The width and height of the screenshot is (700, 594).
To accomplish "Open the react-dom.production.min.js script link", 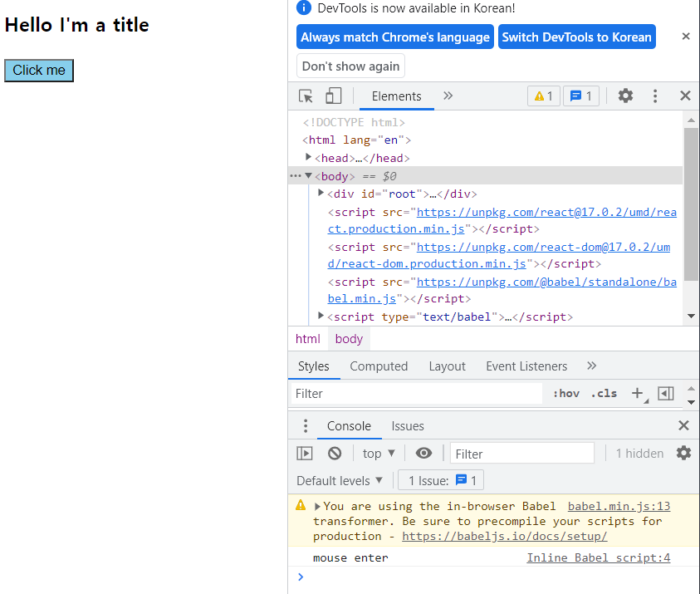I will [499, 256].
